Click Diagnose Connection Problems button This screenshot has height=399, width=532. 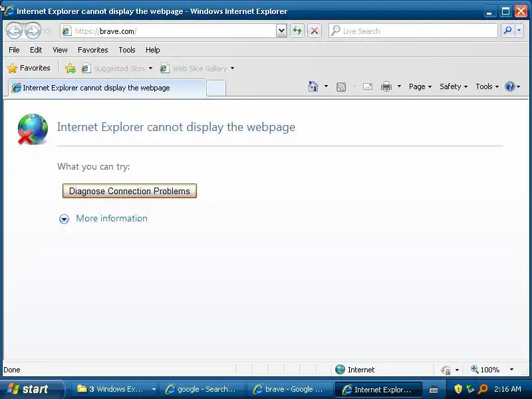click(x=130, y=191)
